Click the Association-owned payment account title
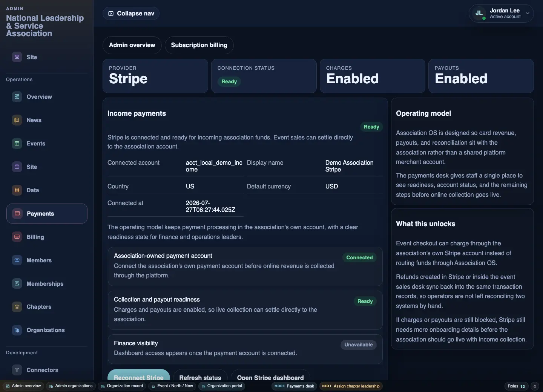Image resolution: width=543 pixels, height=392 pixels. coord(163,256)
